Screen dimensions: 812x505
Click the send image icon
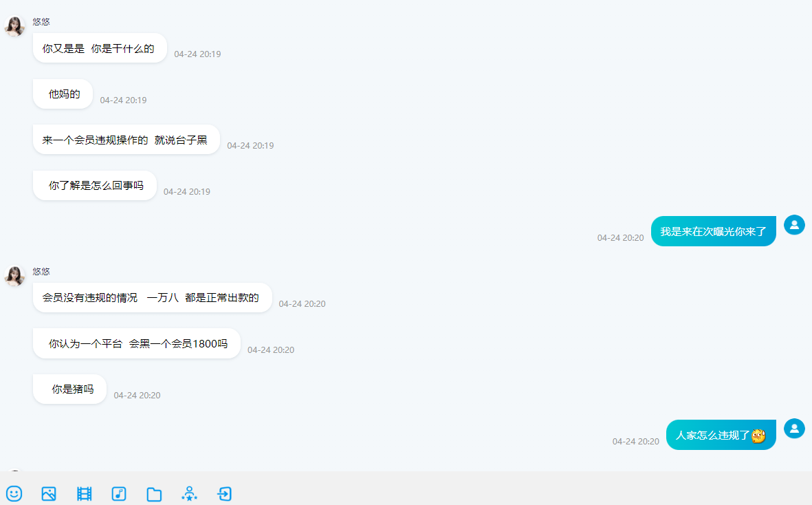49,493
